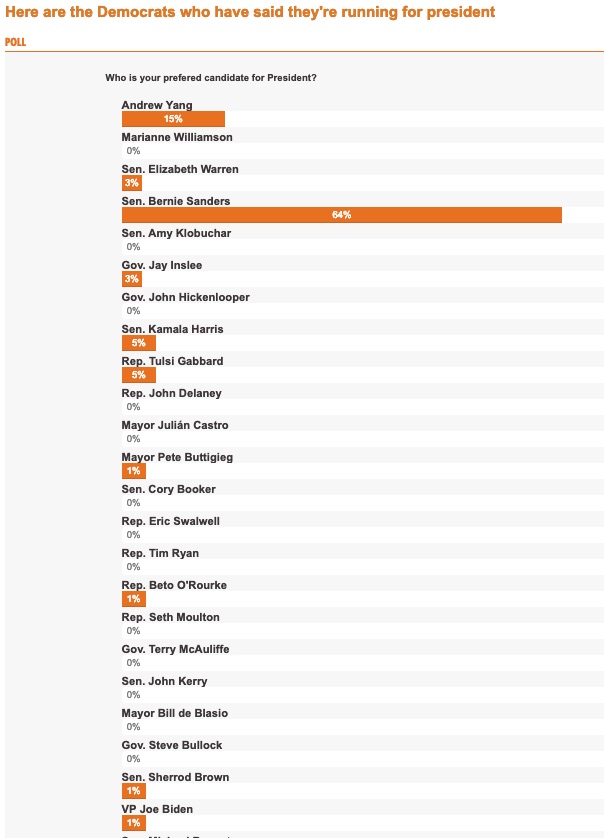Click Sherrod Brown's 1% result bar

[x=133, y=791]
